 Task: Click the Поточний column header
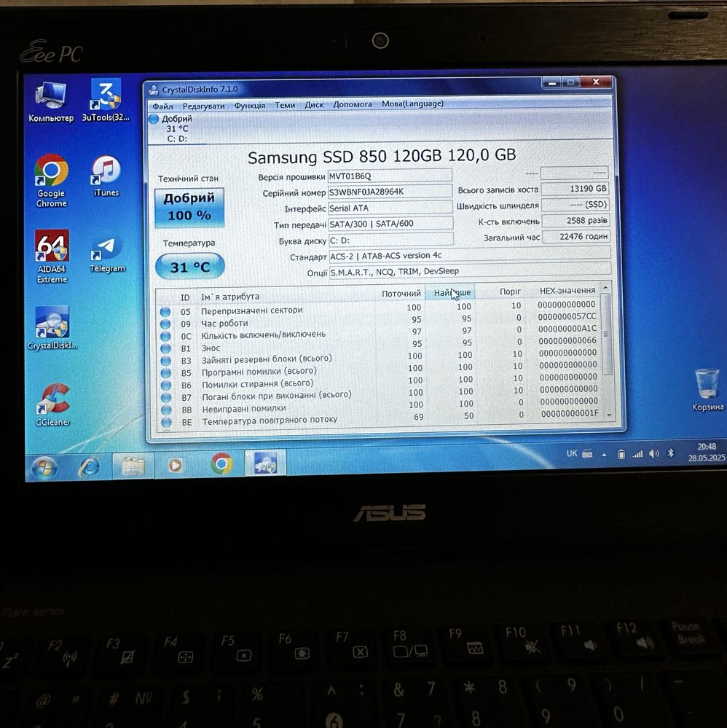click(x=401, y=294)
